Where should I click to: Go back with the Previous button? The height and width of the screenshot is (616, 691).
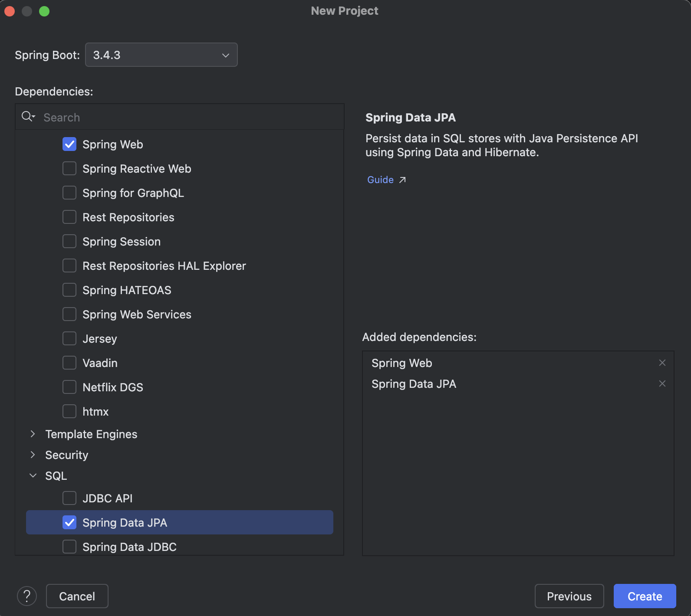(569, 596)
